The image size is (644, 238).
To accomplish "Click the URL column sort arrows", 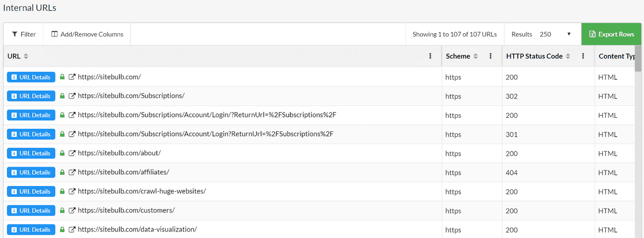I will pyautogui.click(x=26, y=56).
